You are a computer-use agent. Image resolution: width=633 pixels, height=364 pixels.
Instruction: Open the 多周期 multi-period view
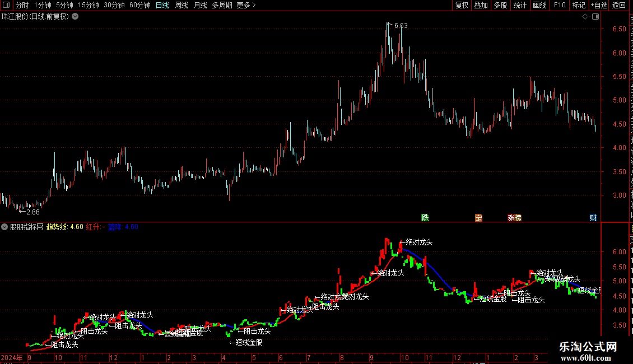coord(222,5)
